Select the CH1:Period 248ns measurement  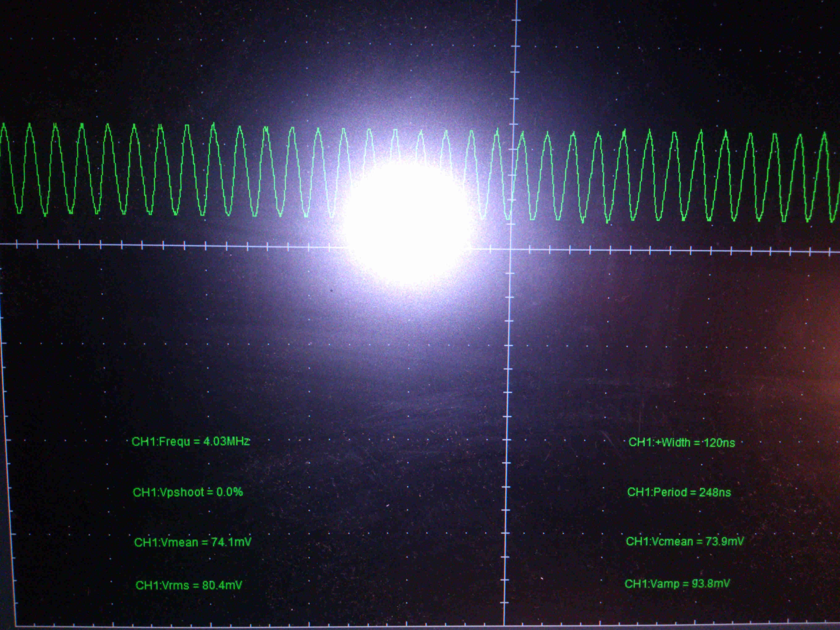tap(679, 492)
